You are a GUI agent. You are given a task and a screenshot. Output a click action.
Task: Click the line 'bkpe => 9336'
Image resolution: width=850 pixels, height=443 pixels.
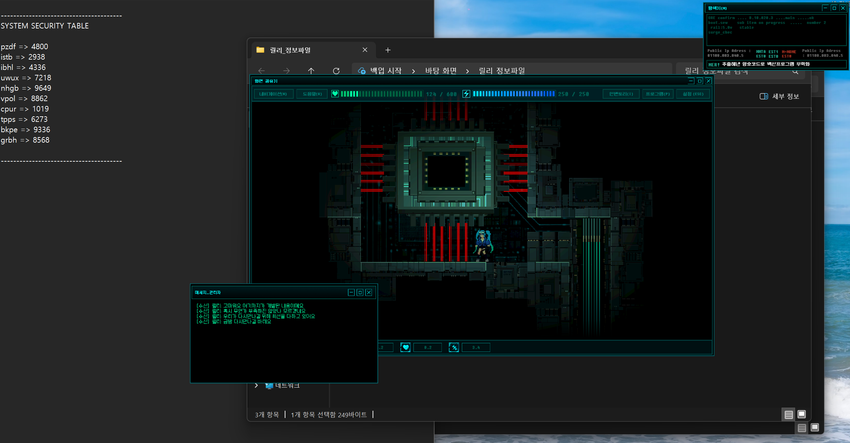(x=25, y=130)
